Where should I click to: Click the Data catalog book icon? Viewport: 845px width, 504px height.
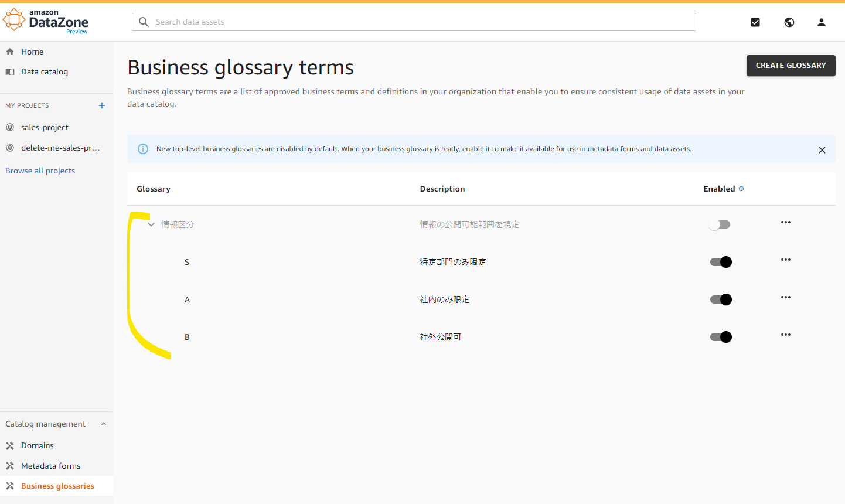point(10,71)
